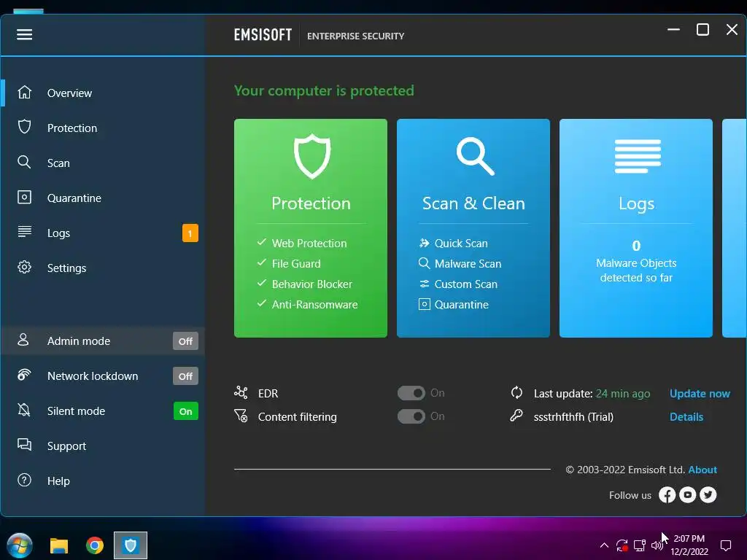
Task: Click the Content filtering funnel icon
Action: [x=241, y=416]
